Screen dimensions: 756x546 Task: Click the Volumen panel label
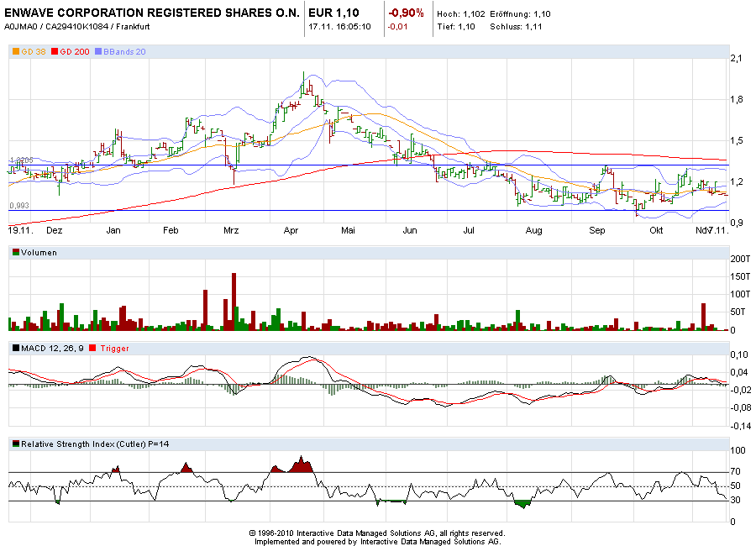(39, 252)
